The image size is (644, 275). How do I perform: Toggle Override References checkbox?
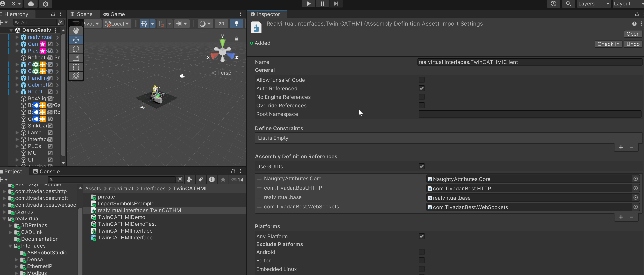421,105
